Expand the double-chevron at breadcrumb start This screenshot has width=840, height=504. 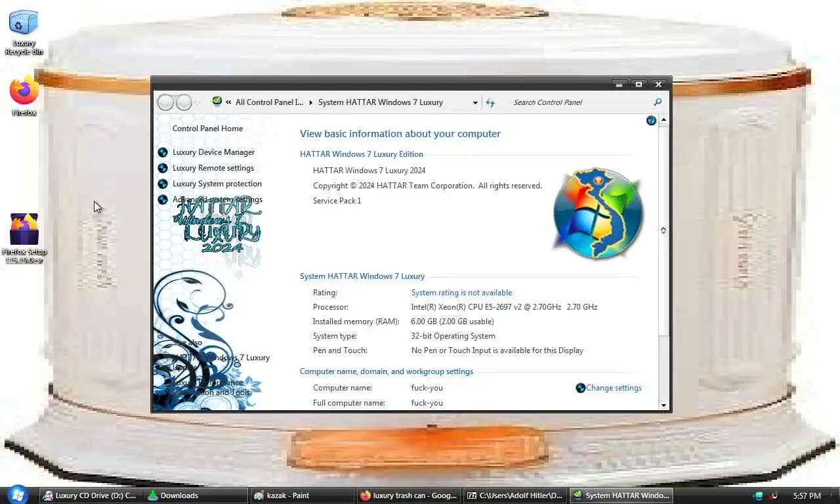tap(228, 102)
